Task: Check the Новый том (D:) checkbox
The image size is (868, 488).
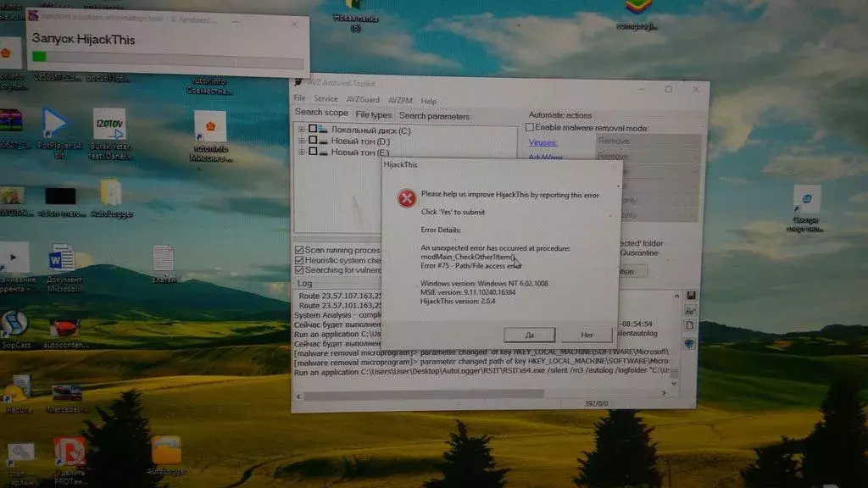Action: [313, 140]
